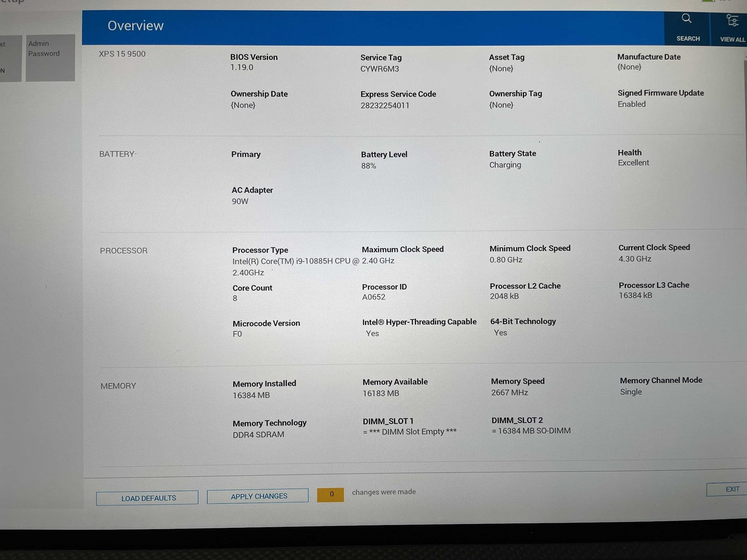Click the XPS 15 9500 model name
This screenshot has width=747, height=560.
tap(122, 54)
